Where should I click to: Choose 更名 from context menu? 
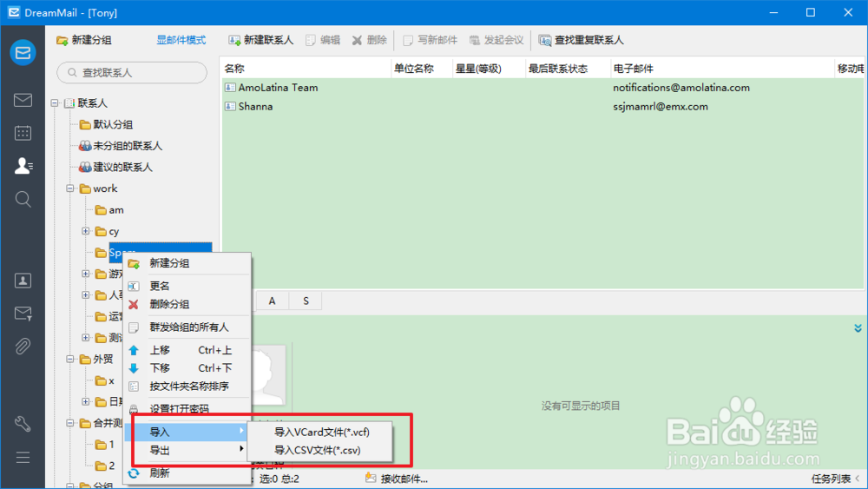(187, 286)
